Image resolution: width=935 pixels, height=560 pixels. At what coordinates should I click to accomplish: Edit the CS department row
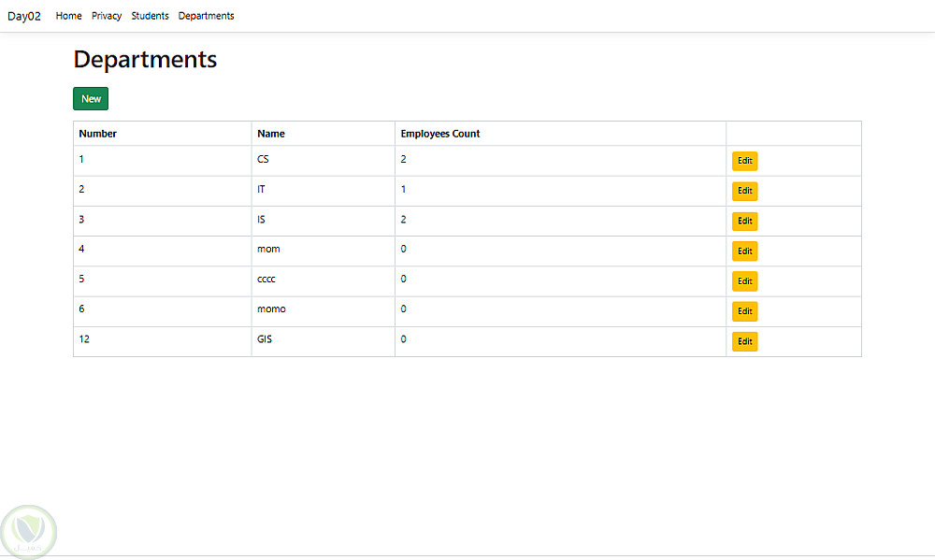(x=744, y=161)
